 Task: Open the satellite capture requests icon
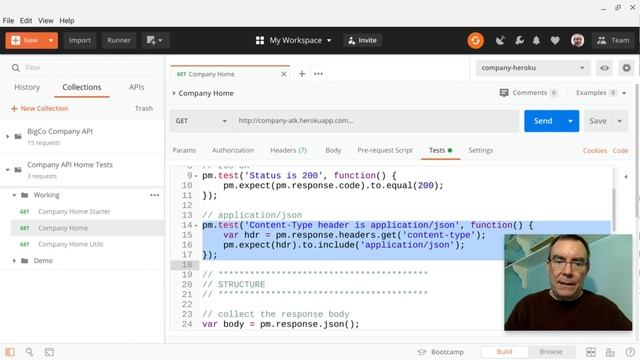[500, 40]
